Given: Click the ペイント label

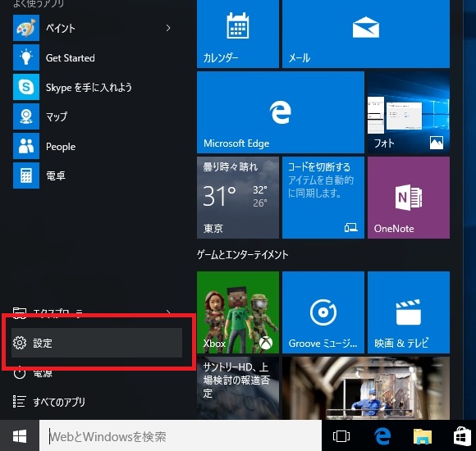Looking at the screenshot, I should (x=60, y=28).
